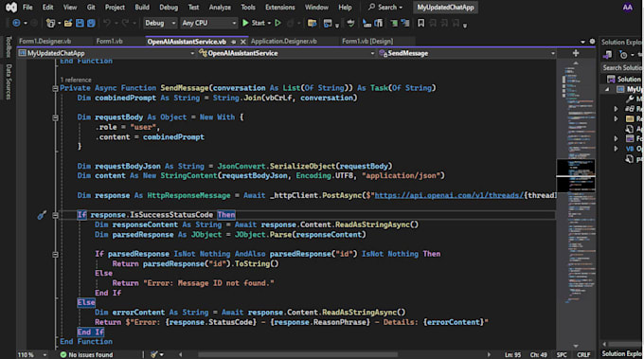Open the tab well gear settings icon
The image size is (644, 359).
(592, 42)
